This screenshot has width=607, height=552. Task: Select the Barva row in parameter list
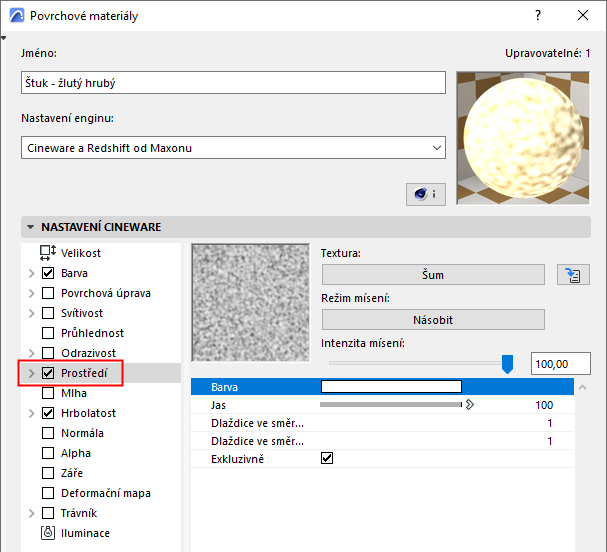[x=382, y=387]
